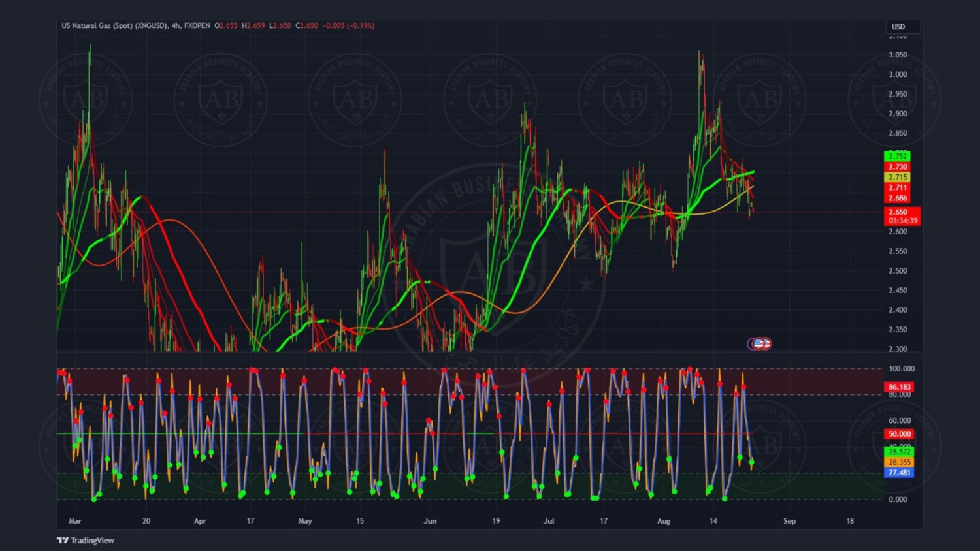Viewport: 980px width, 551px height.
Task: Click the 2.850 price axis tick
Action: pyautogui.click(x=898, y=133)
